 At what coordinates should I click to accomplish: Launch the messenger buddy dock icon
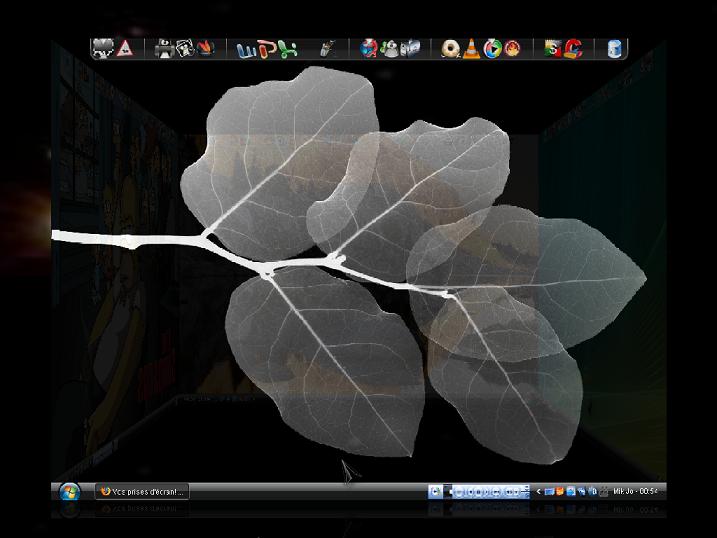tap(390, 48)
